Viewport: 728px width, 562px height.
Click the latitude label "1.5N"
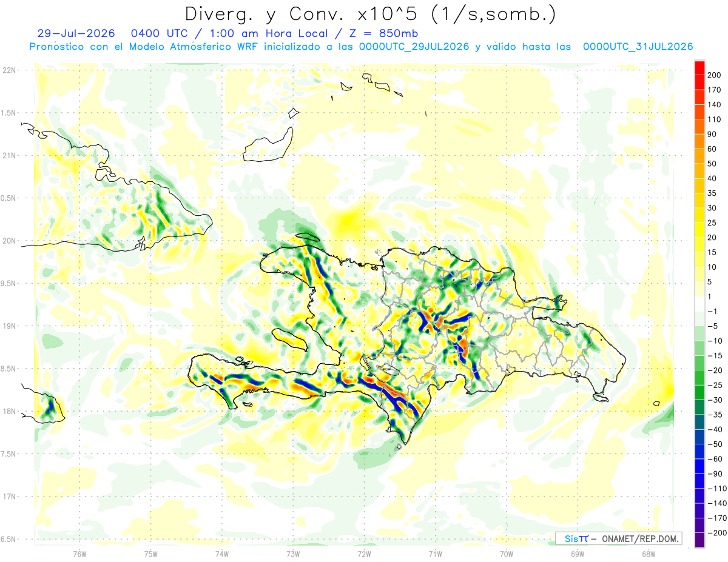point(9,113)
